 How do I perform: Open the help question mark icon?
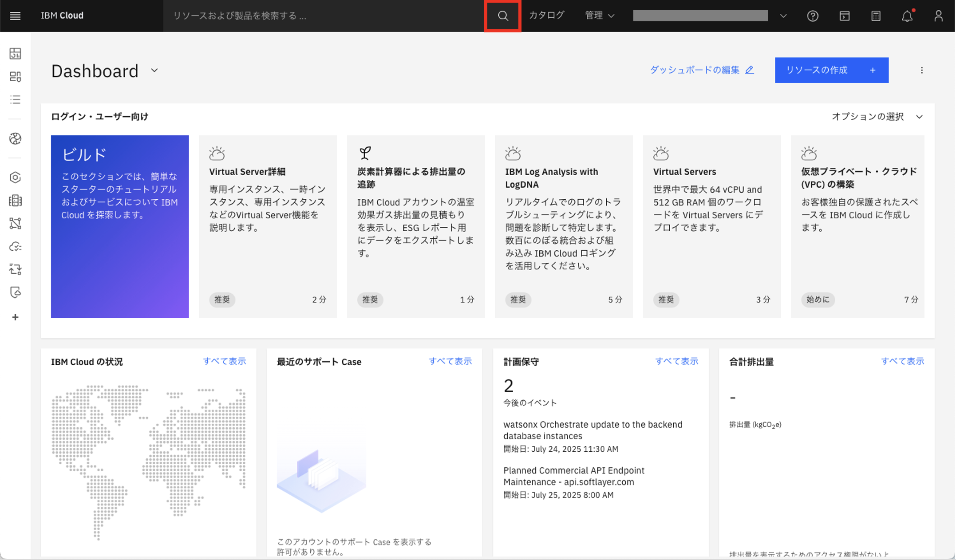click(812, 16)
